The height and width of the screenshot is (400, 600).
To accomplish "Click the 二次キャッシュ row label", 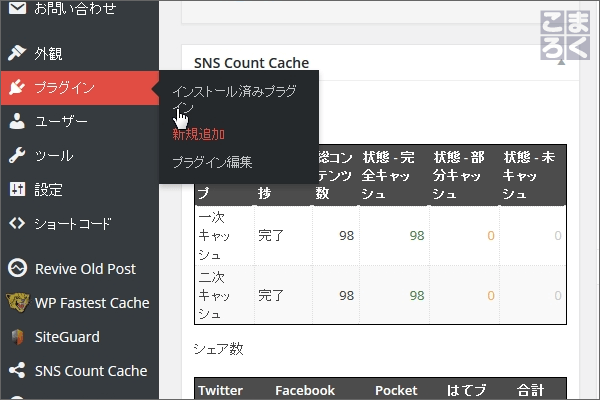I will (x=214, y=296).
